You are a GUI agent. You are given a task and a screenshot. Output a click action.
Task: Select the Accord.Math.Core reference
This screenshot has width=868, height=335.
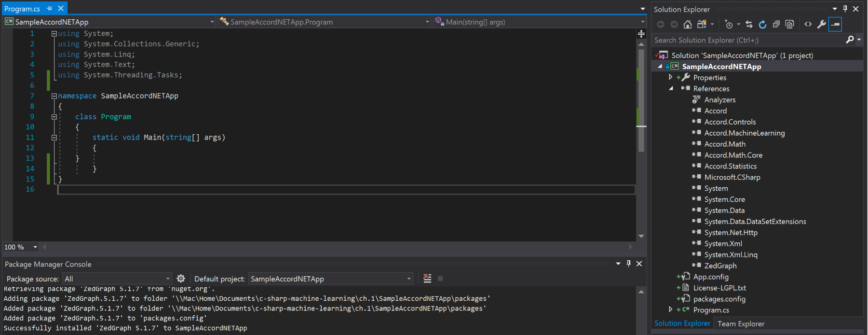733,155
